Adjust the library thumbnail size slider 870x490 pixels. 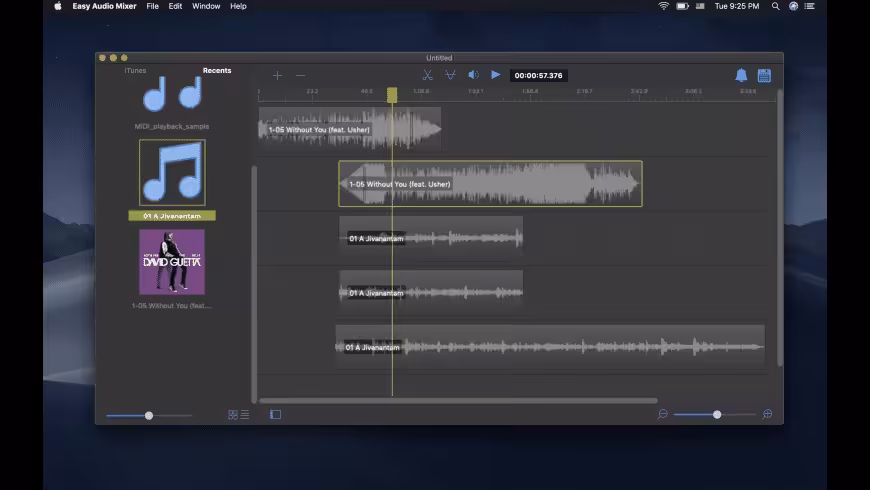149,416
